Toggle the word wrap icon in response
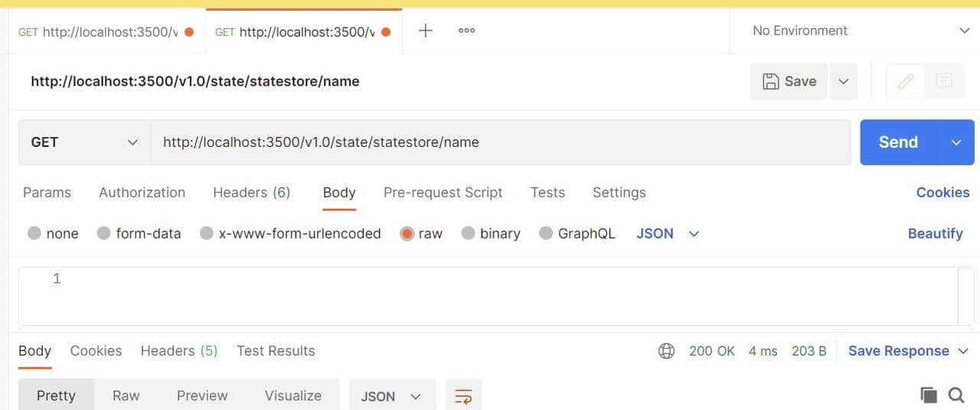Image resolution: width=980 pixels, height=410 pixels. (463, 395)
